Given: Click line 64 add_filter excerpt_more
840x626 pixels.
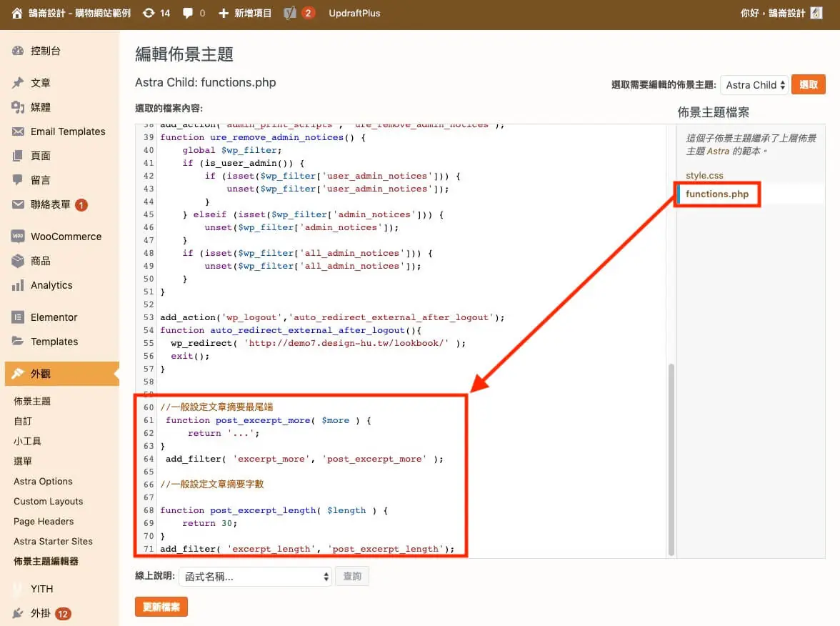Looking at the screenshot, I should click(304, 459).
